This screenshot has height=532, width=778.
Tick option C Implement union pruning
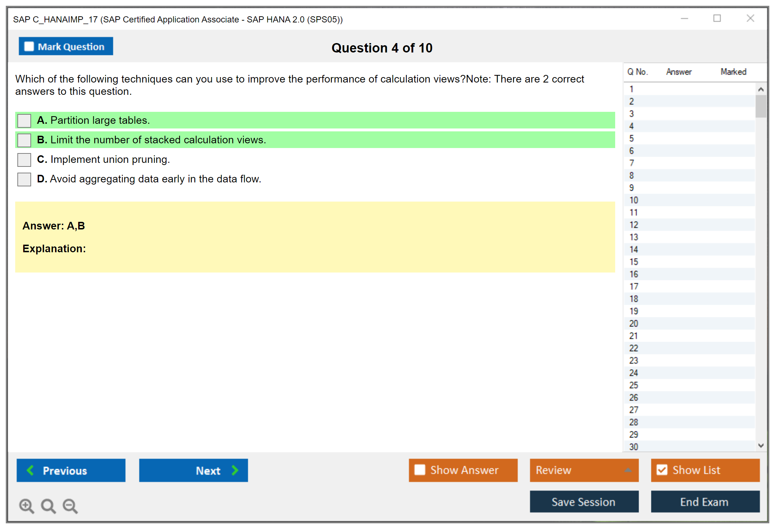[24, 160]
